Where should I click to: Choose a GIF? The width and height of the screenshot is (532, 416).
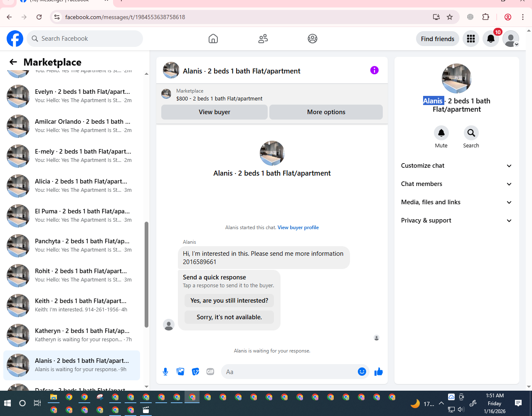(210, 372)
